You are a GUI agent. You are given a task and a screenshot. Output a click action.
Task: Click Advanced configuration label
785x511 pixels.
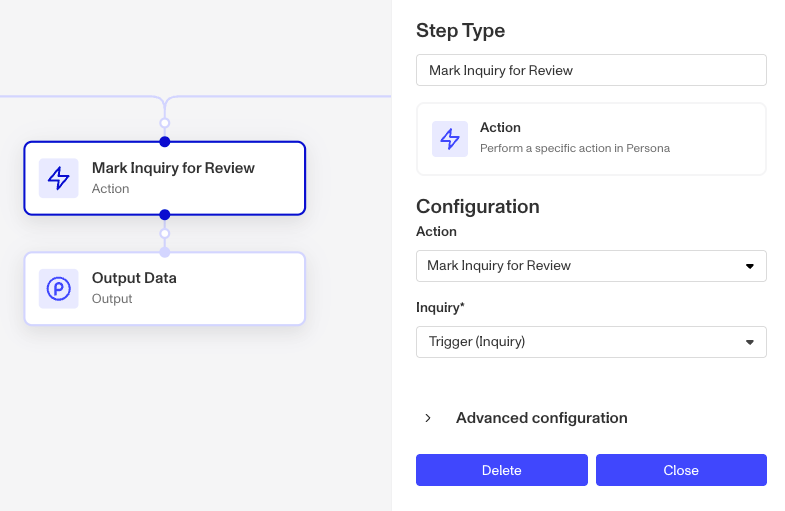coord(541,418)
